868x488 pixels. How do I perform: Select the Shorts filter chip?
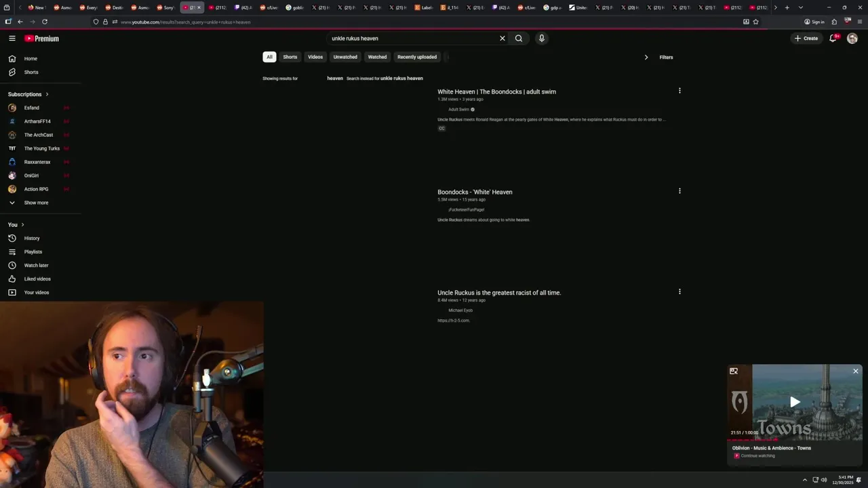[290, 57]
